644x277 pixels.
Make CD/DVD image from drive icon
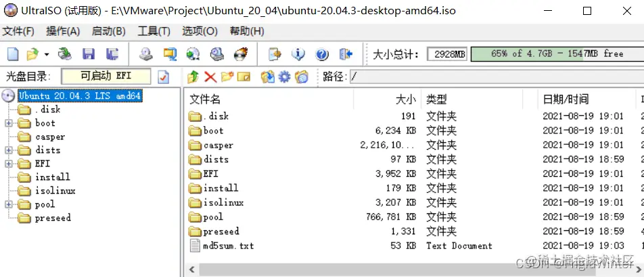pyautogui.click(x=146, y=54)
